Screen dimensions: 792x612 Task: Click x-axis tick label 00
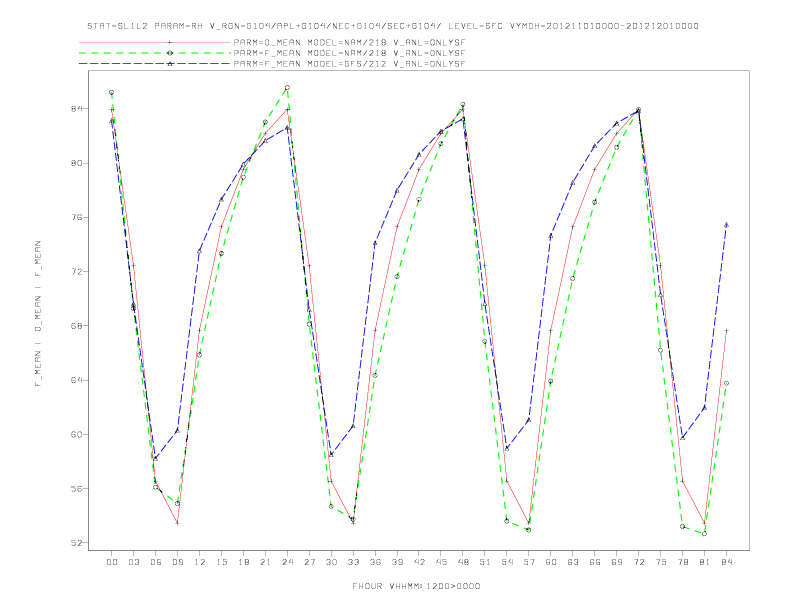pyautogui.click(x=112, y=562)
